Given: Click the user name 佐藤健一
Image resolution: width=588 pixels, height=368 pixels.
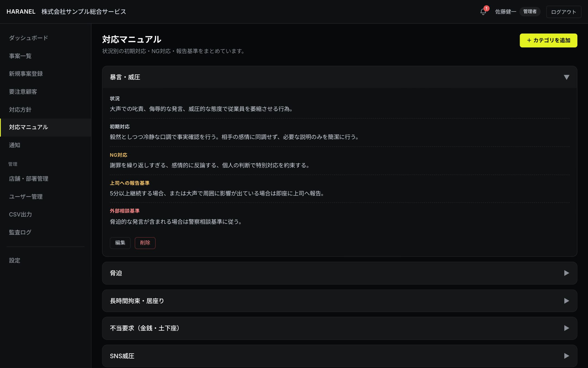Looking at the screenshot, I should click(x=506, y=12).
